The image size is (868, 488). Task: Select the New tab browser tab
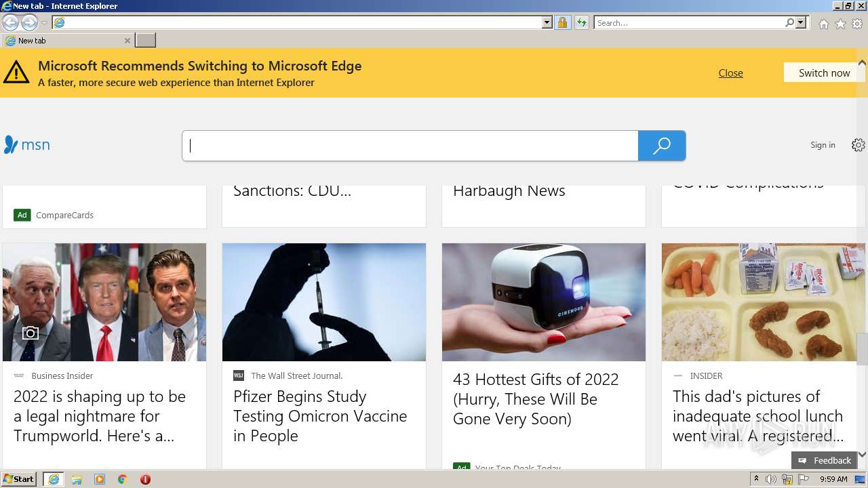pyautogui.click(x=67, y=41)
